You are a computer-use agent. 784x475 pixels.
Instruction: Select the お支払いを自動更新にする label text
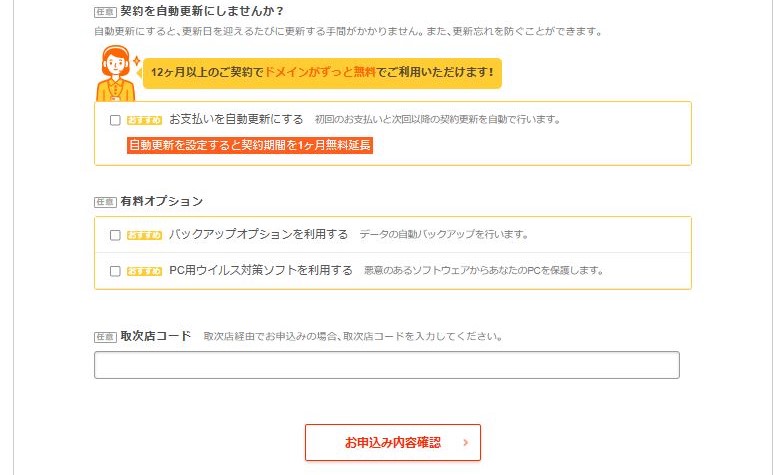click(236, 120)
